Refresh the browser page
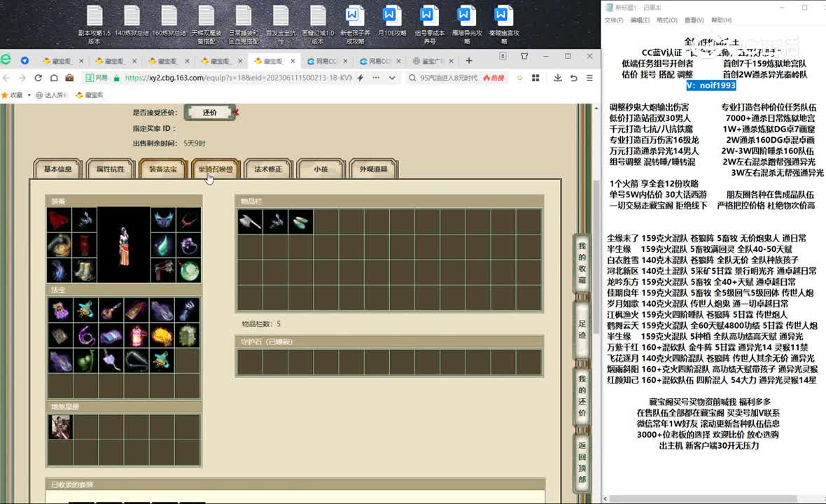This screenshot has width=826, height=504. [38, 78]
